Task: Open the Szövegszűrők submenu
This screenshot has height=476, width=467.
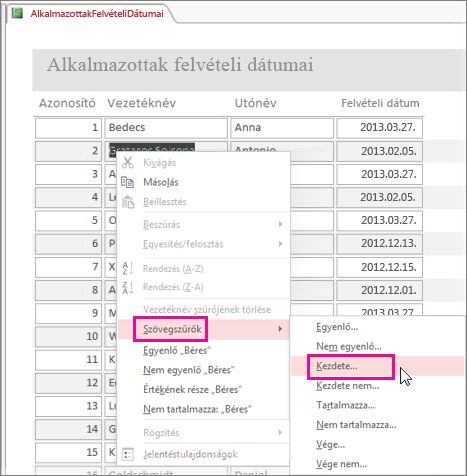Action: pyautogui.click(x=204, y=329)
